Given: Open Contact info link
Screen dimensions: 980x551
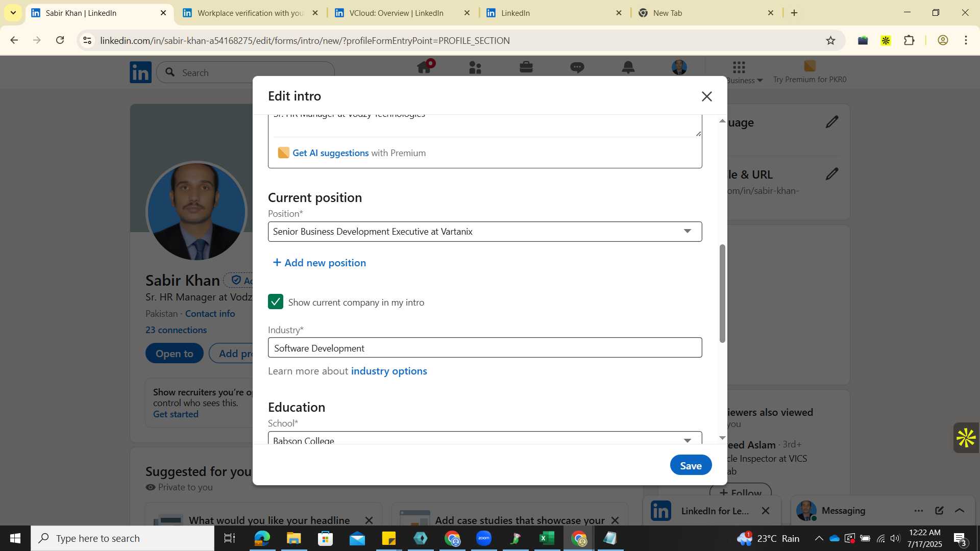Looking at the screenshot, I should pos(210,314).
